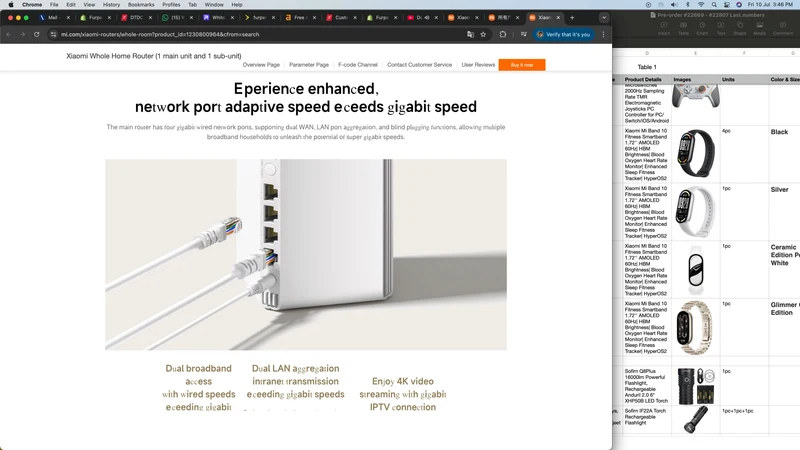Open the Apple menu
The image size is (800, 450).
point(11,5)
